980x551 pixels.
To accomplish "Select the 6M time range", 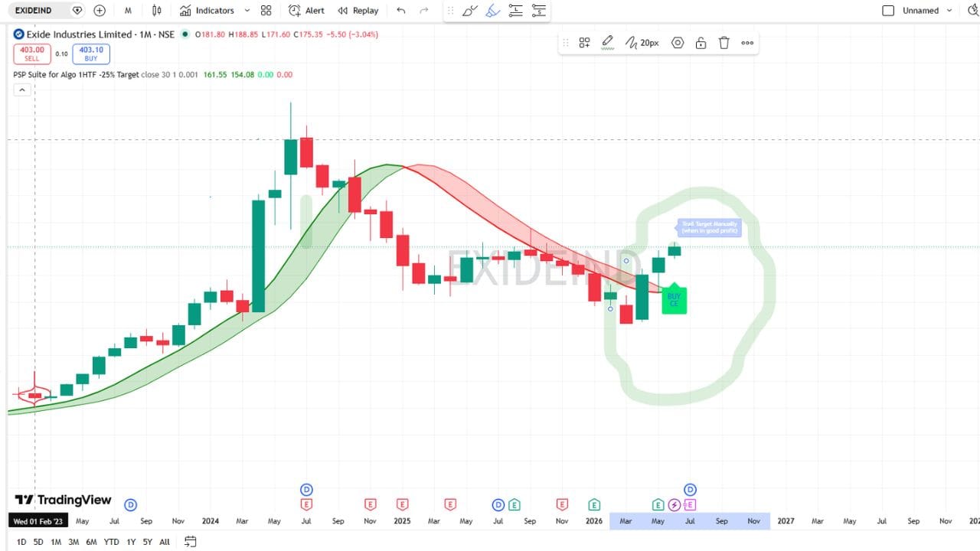I will [x=91, y=542].
